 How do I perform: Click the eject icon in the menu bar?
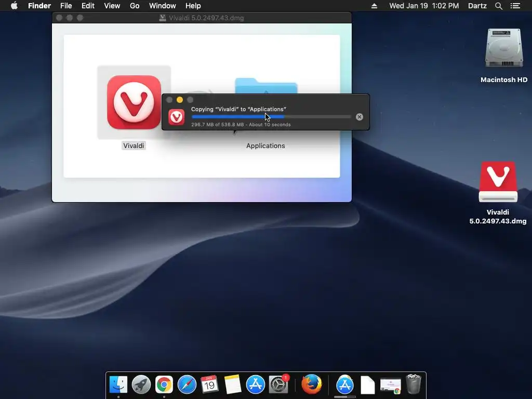374,6
